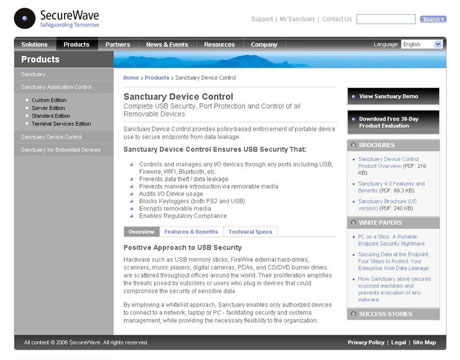Open the Partners menu
Screen dimensions: 460x360
(118, 45)
